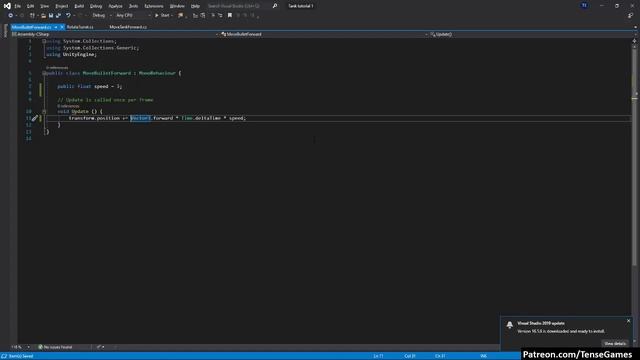Click Time.deltaTime in the code line
Image resolution: width=640 pixels, height=360 pixels.
pos(201,118)
